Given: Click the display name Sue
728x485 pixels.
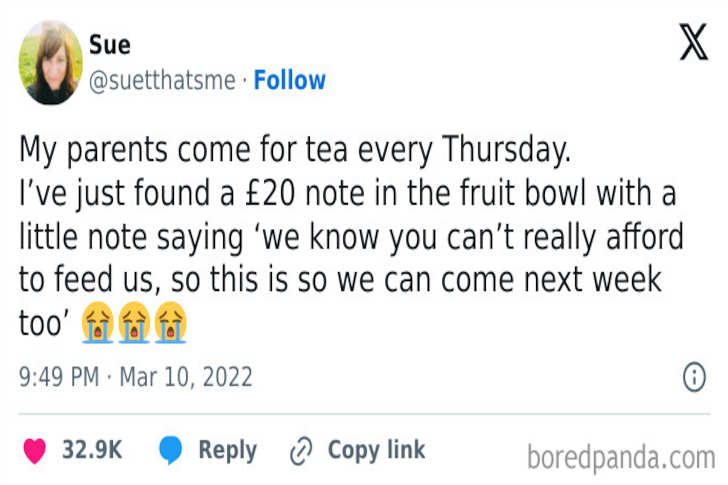Looking at the screenshot, I should pos(109,45).
